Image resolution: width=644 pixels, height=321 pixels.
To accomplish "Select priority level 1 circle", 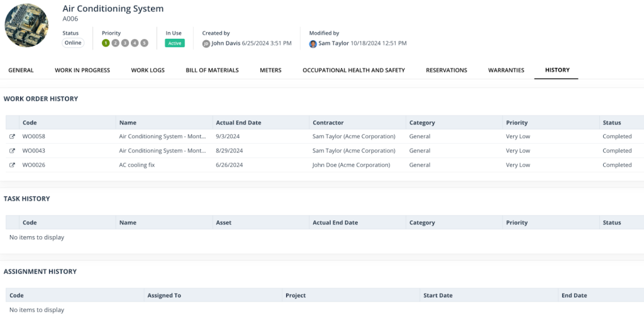I will pos(106,43).
